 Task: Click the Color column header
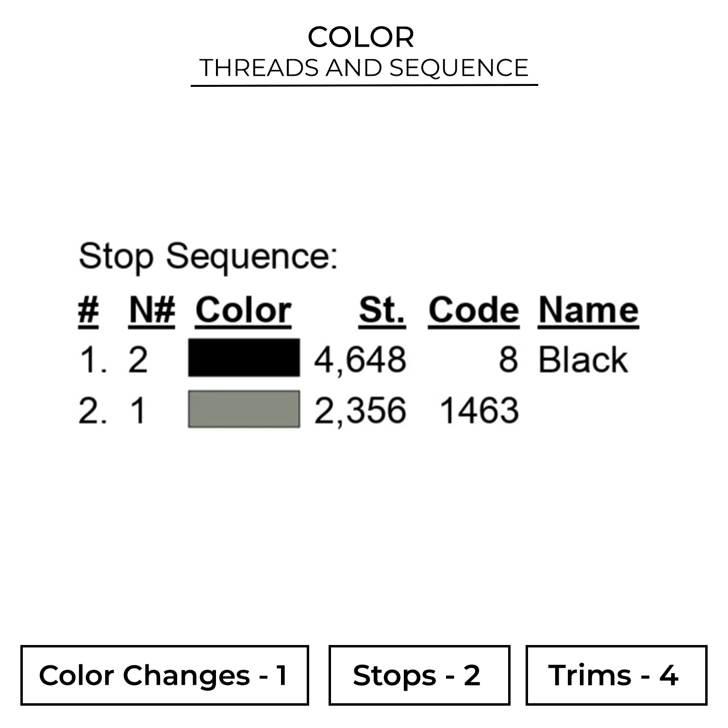point(243,310)
